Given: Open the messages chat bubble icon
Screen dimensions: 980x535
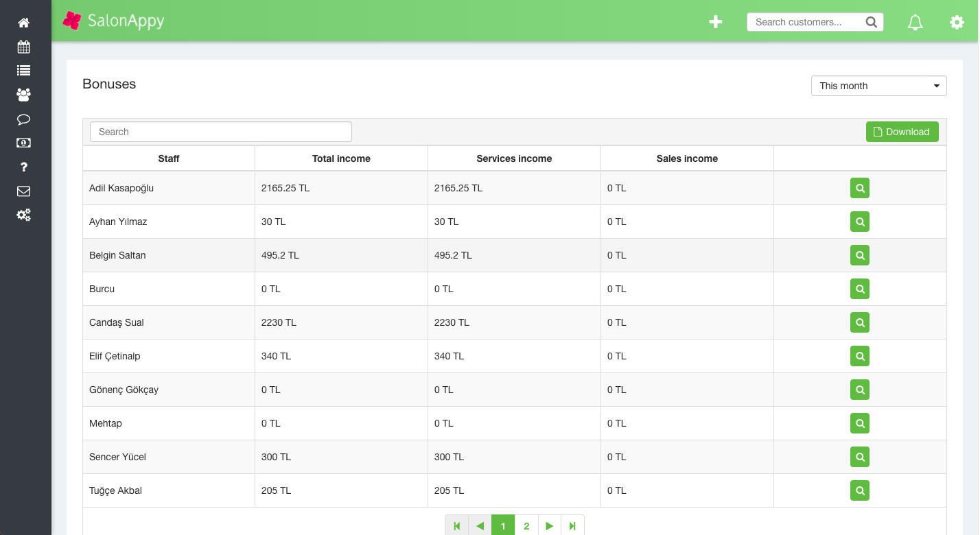Looking at the screenshot, I should pyautogui.click(x=23, y=119).
